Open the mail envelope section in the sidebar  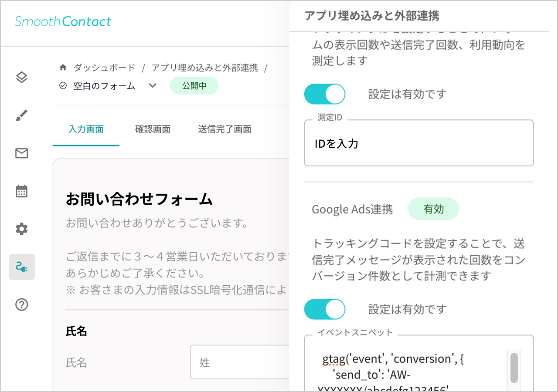coord(22,153)
